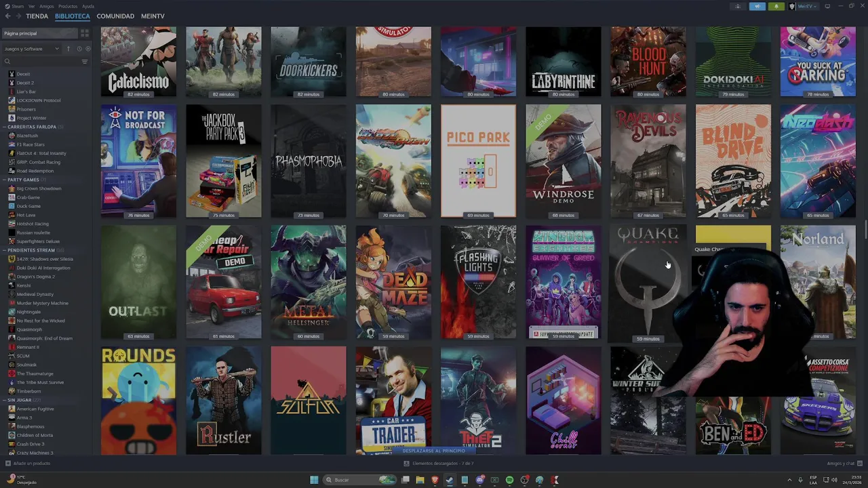This screenshot has height=488, width=868.
Task: Open the PICO PARK game cover
Action: [478, 161]
